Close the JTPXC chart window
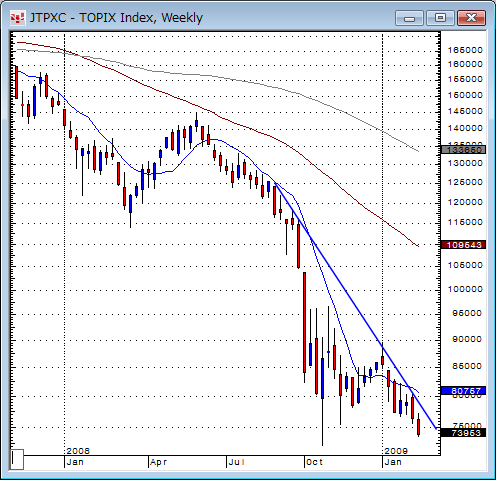This screenshot has height=480, width=496. click(471, 18)
